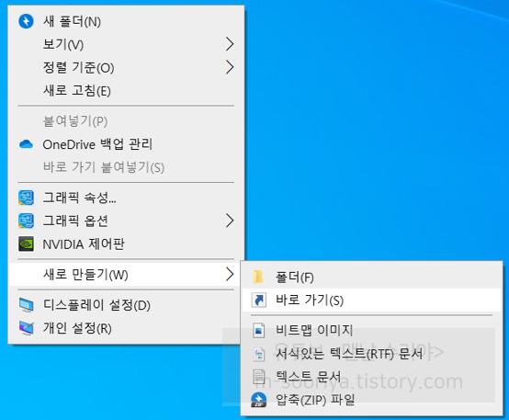Click the bitmap image file icon
Viewport: 509px width, 420px height.
tap(259, 330)
